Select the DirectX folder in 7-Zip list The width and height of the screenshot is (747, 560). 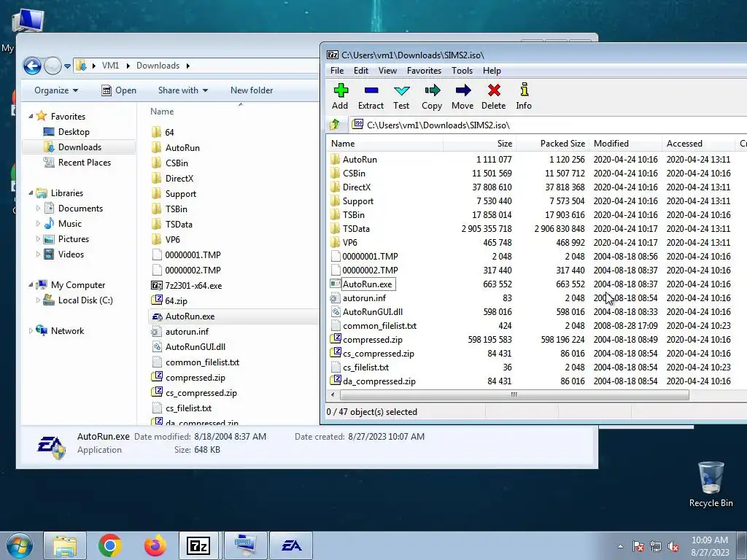click(356, 187)
